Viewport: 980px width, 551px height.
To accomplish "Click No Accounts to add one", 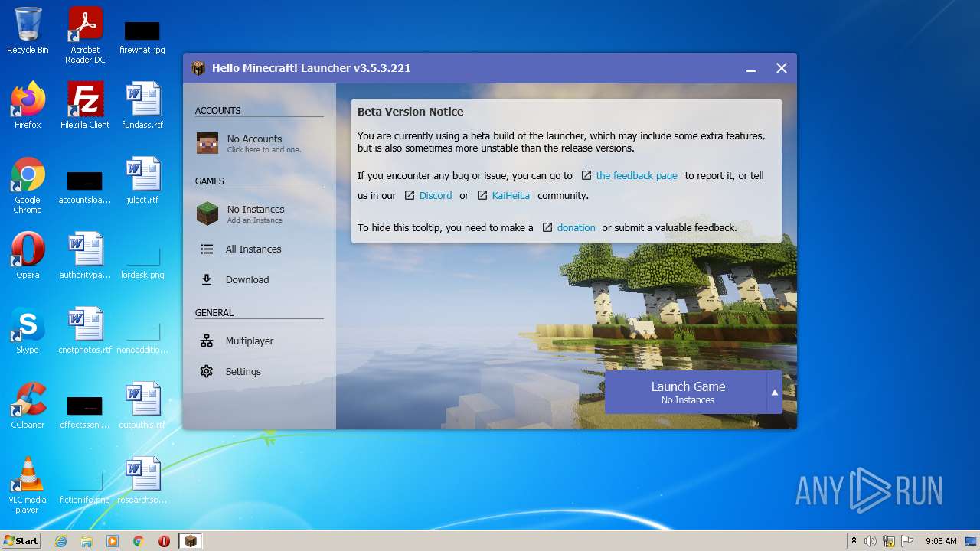I will click(x=260, y=143).
